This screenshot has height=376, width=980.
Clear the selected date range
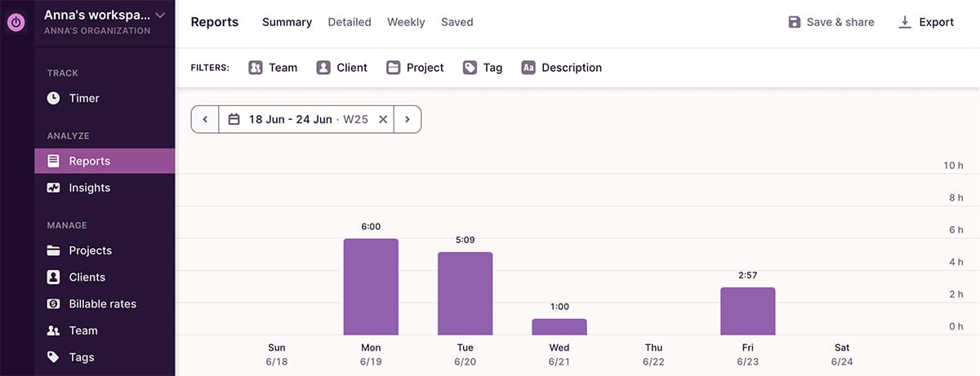[383, 119]
